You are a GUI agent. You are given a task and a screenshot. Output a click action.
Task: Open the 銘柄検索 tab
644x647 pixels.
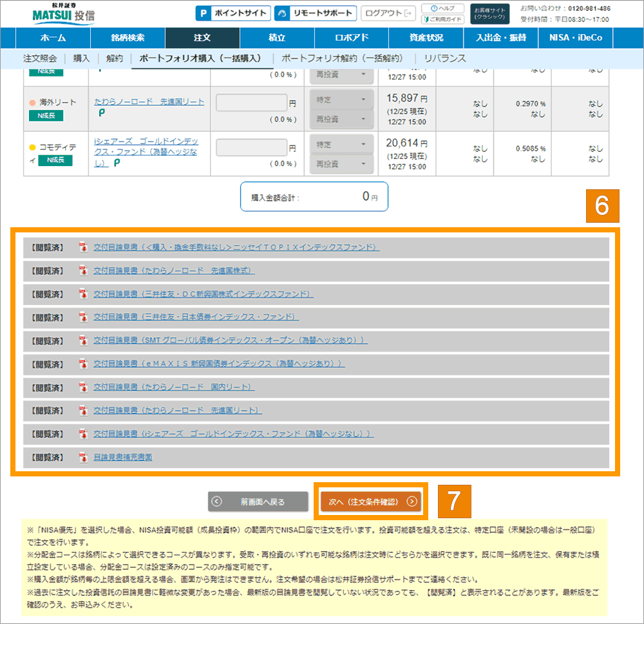(x=128, y=38)
